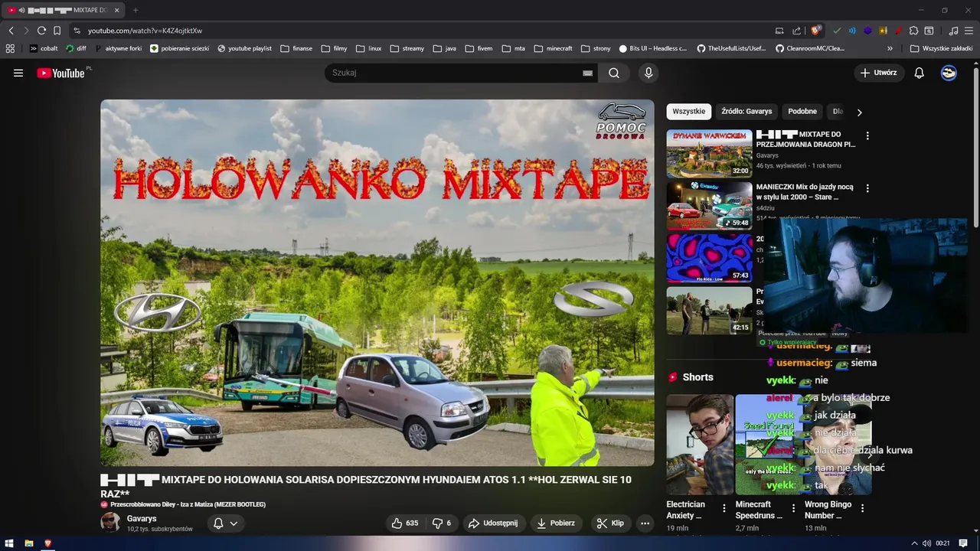Viewport: 980px width, 551px height.
Task: Open the browser main menu
Action: [x=969, y=31]
